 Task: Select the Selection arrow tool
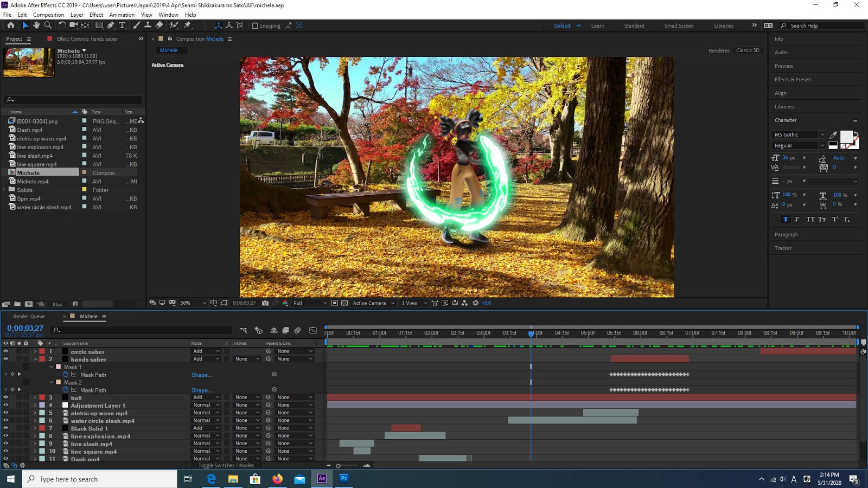(25, 25)
